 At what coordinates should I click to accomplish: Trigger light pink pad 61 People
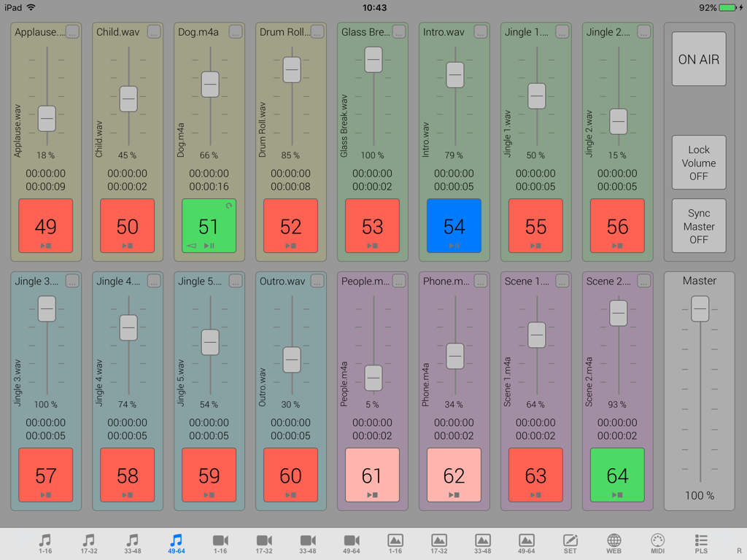pyautogui.click(x=373, y=475)
